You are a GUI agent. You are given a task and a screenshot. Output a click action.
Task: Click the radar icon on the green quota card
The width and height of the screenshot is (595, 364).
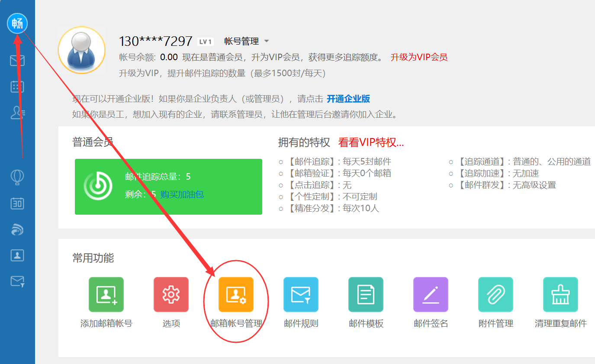click(98, 186)
